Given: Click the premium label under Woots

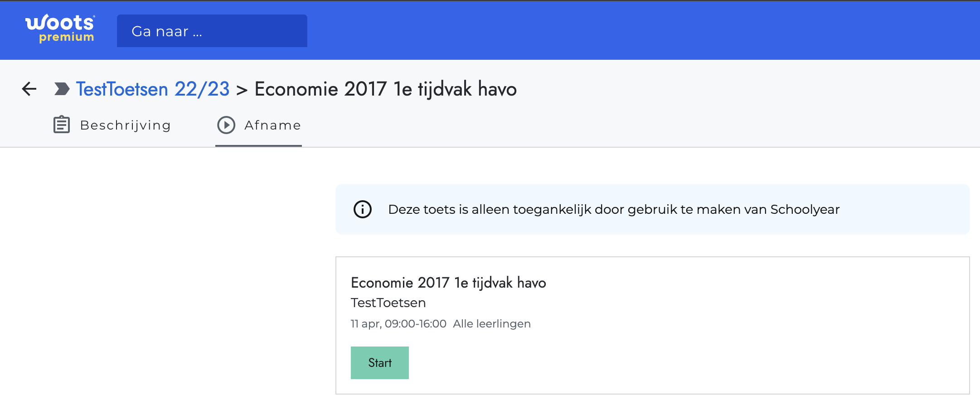Looking at the screenshot, I should (67, 37).
